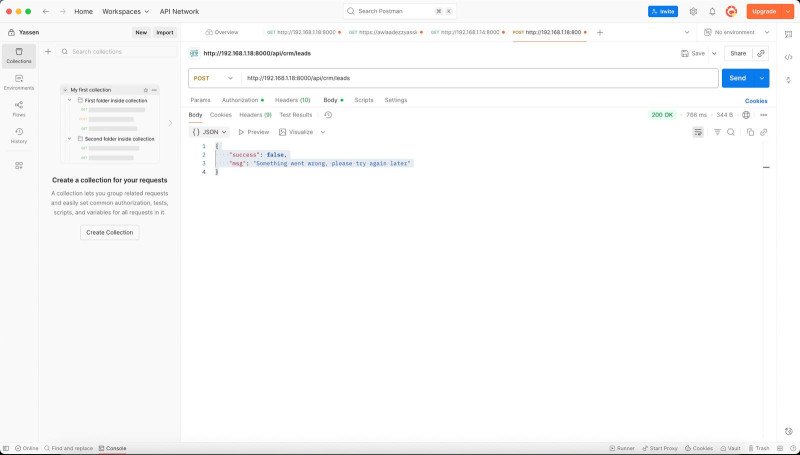Viewport: 800px width, 455px height.
Task: Open the POST method dropdown
Action: 214,77
